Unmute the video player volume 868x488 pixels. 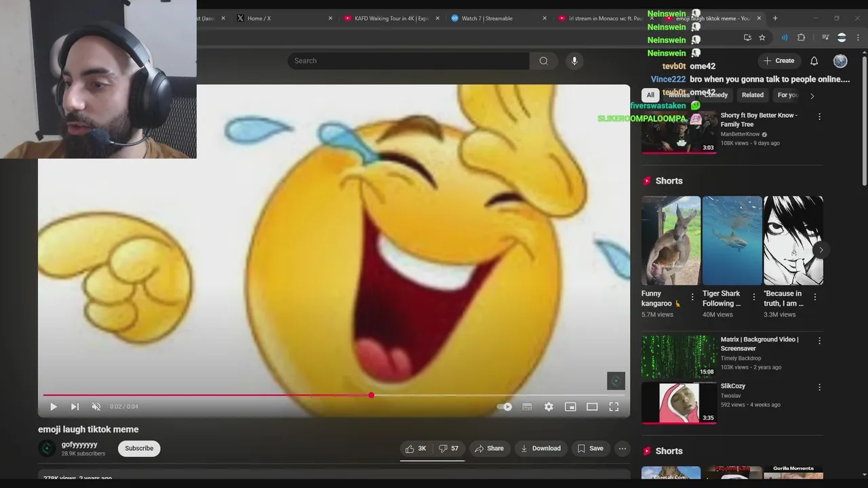point(96,407)
